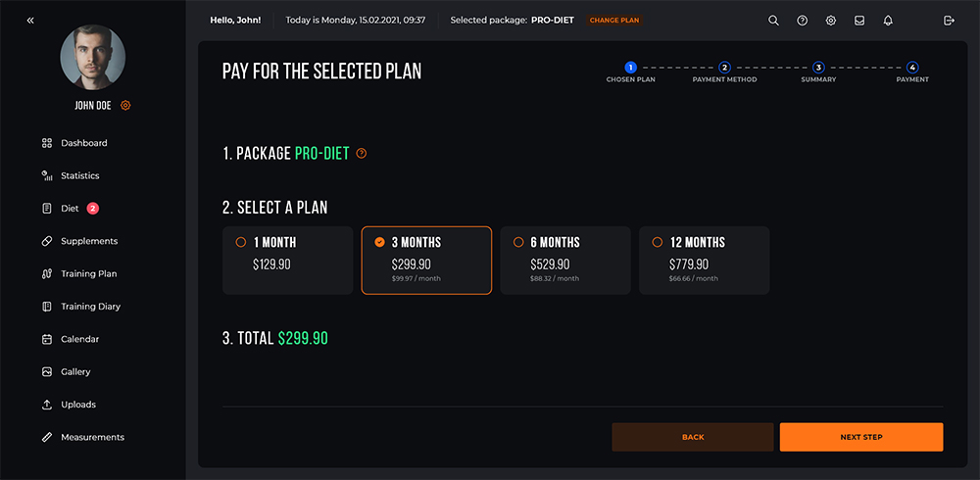Open Diet menu item in sidebar
The height and width of the screenshot is (480, 980).
(x=70, y=208)
